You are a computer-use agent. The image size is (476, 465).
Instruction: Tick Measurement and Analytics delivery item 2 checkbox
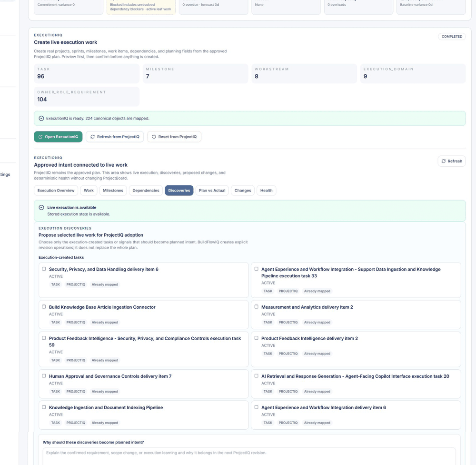[257, 307]
